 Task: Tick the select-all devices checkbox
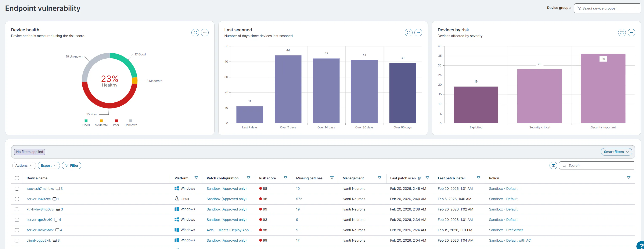(x=17, y=178)
